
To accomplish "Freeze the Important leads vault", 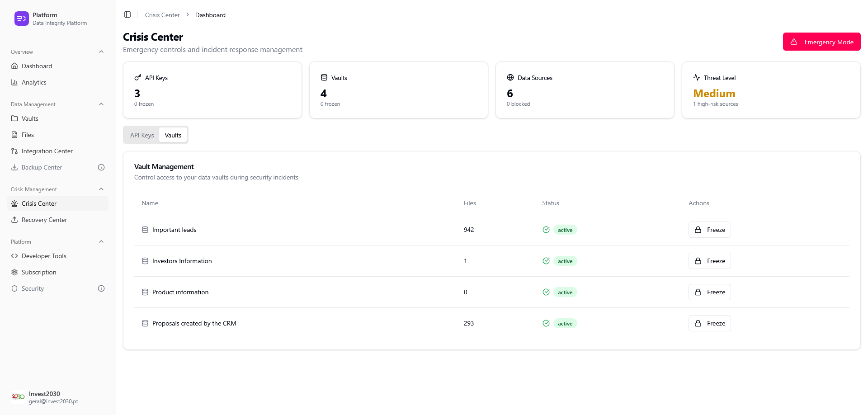I will point(709,230).
